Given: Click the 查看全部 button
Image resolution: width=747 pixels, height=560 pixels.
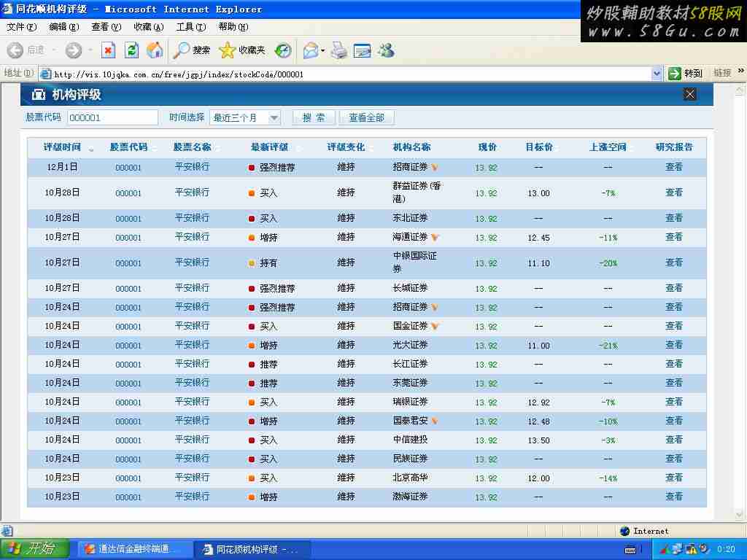Looking at the screenshot, I should [x=366, y=117].
